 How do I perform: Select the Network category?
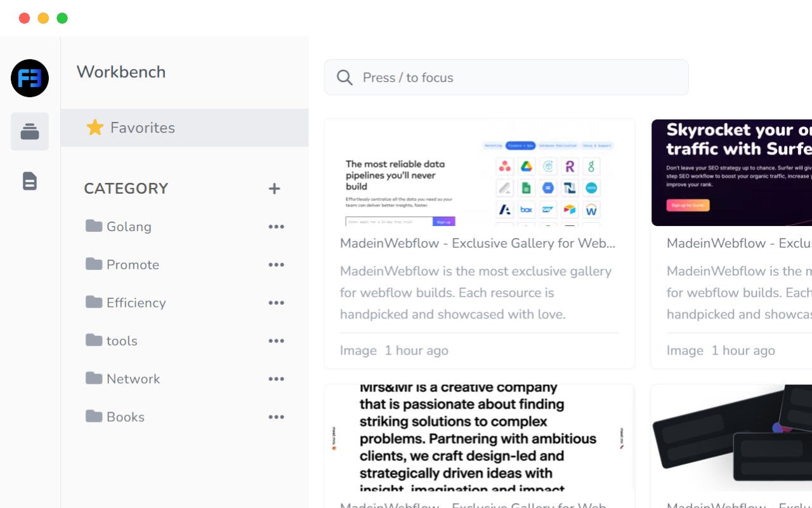[133, 379]
